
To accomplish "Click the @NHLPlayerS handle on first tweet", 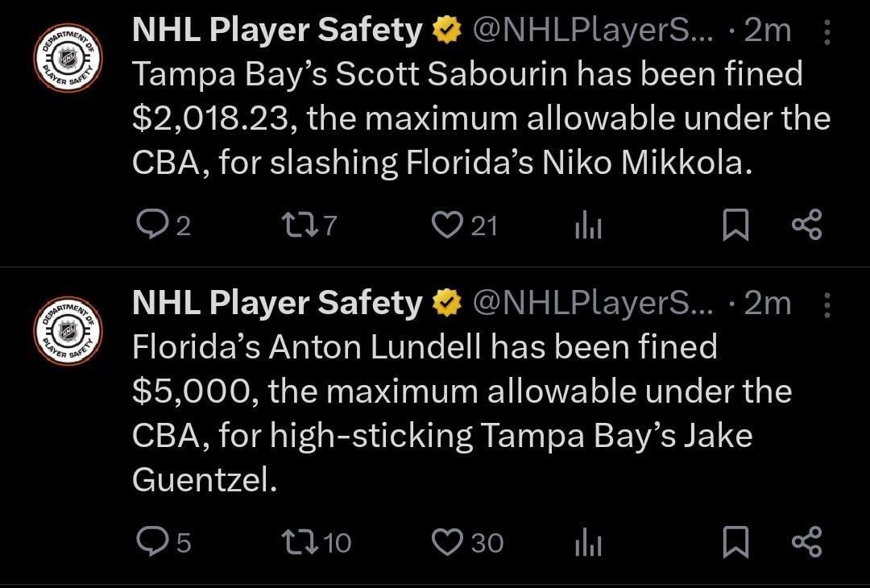I will point(590,31).
